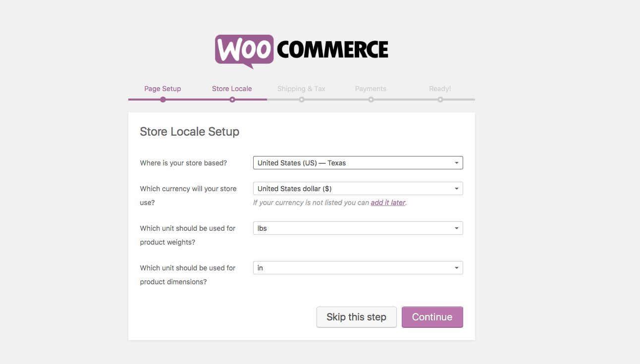Click the Store Locale step dot

point(232,100)
